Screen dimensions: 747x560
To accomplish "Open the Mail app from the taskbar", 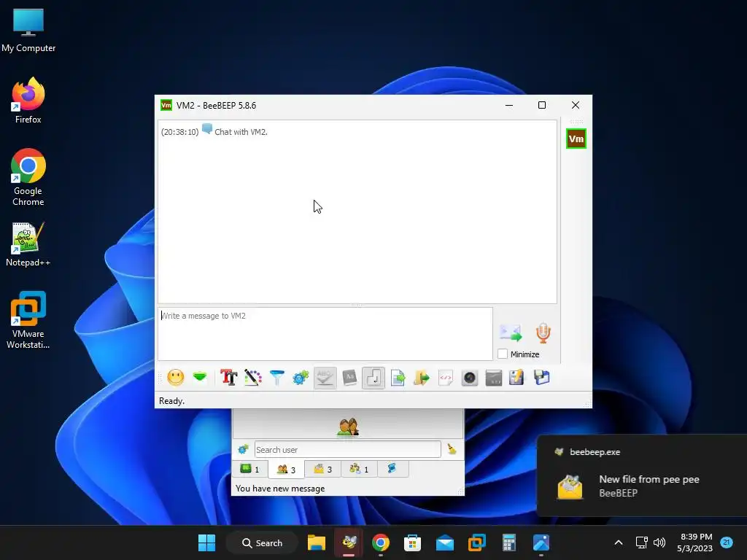I will coord(445,542).
